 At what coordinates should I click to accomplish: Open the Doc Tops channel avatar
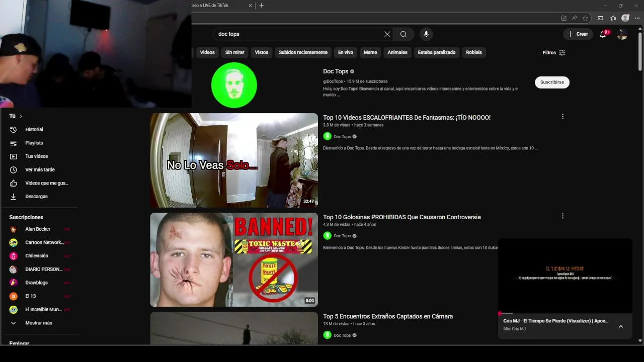pos(234,85)
